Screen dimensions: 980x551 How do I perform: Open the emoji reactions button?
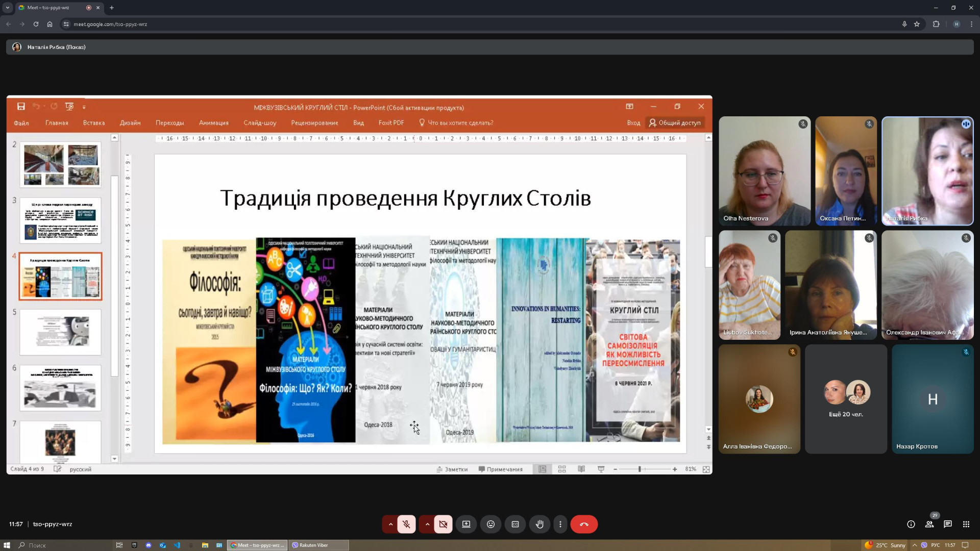tap(491, 524)
